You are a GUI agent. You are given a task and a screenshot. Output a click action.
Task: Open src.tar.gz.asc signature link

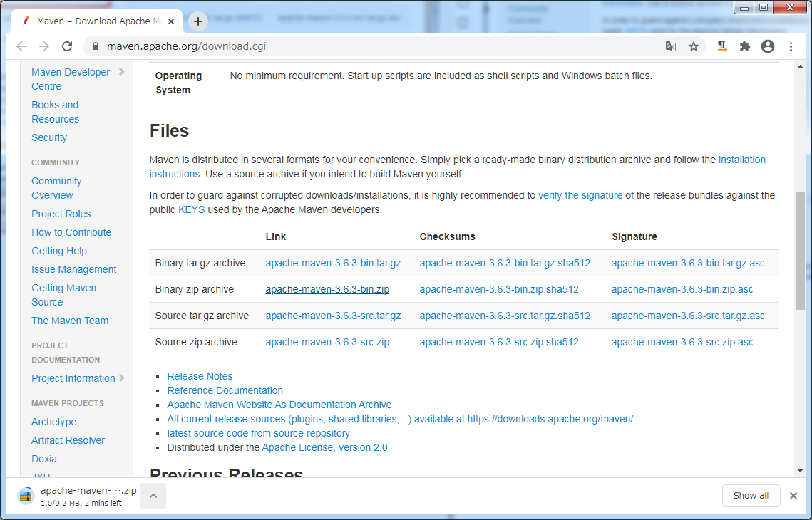pyautogui.click(x=688, y=316)
